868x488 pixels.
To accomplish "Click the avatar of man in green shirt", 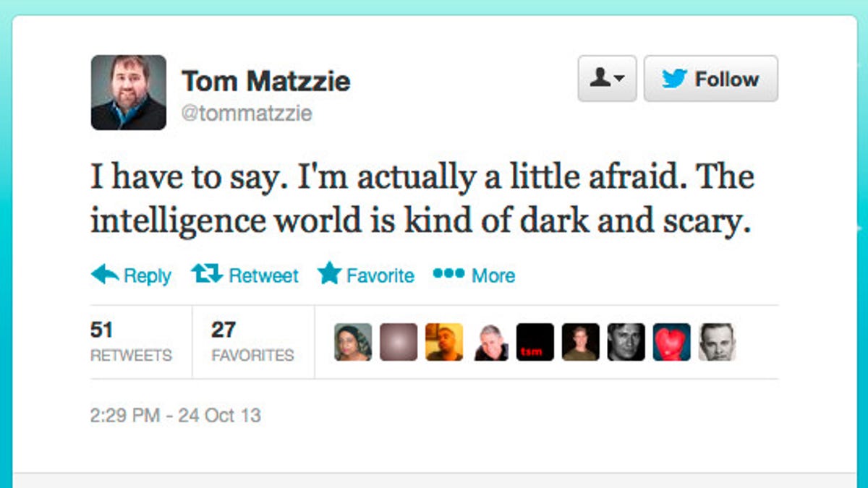I will [581, 342].
